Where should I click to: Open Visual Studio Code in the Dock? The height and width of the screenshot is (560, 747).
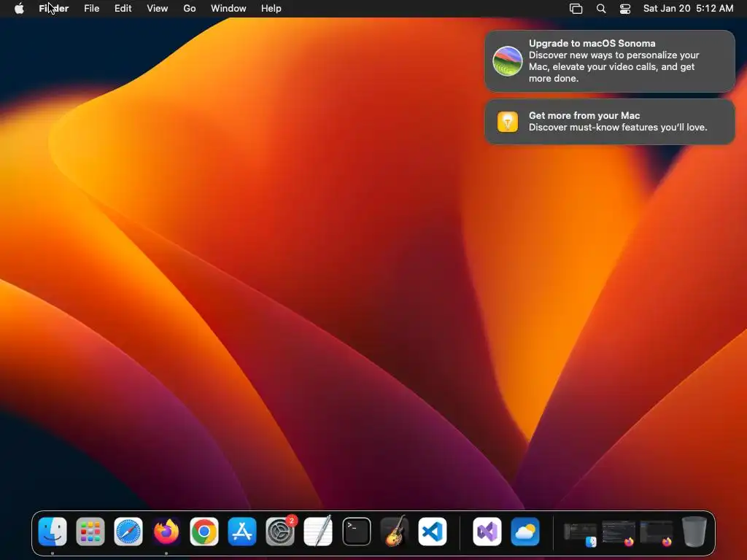click(x=433, y=532)
